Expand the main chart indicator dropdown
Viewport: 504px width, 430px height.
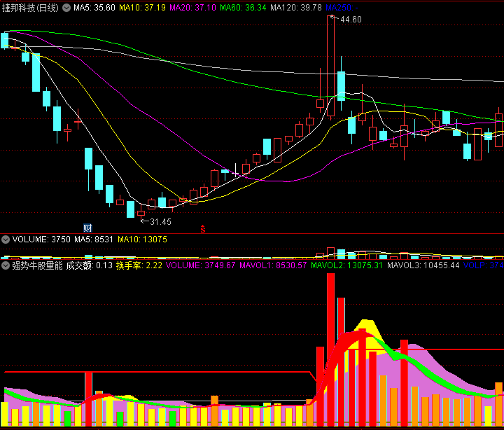66,8
